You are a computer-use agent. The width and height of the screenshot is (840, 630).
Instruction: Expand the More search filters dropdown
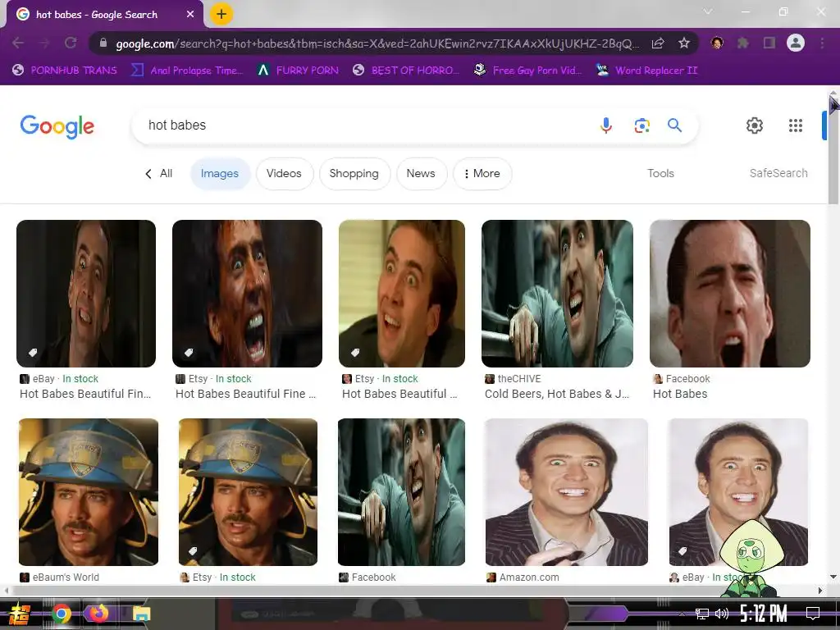(x=482, y=174)
